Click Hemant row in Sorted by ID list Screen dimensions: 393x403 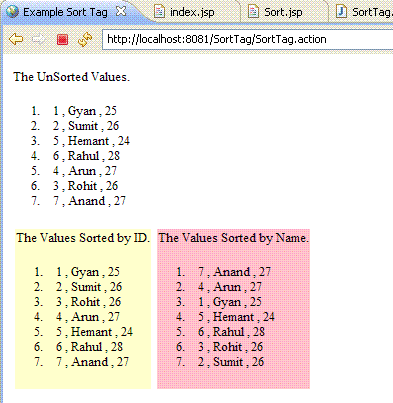(94, 332)
